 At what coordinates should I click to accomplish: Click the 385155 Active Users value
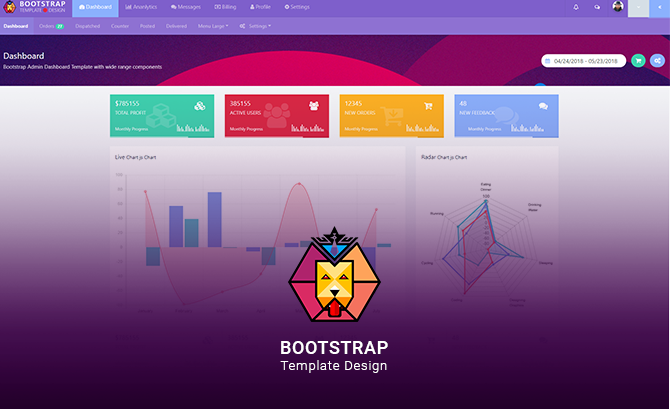240,103
